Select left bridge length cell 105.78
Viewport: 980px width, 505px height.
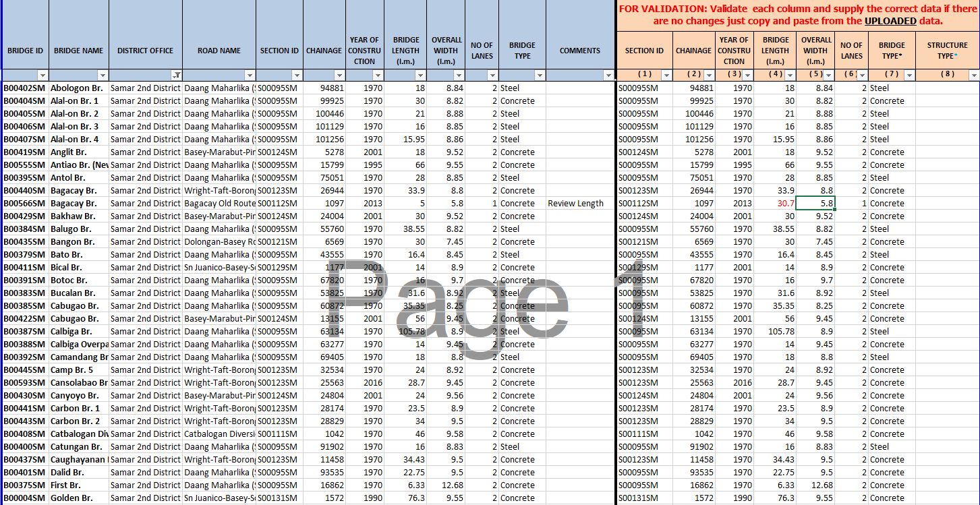tap(405, 332)
